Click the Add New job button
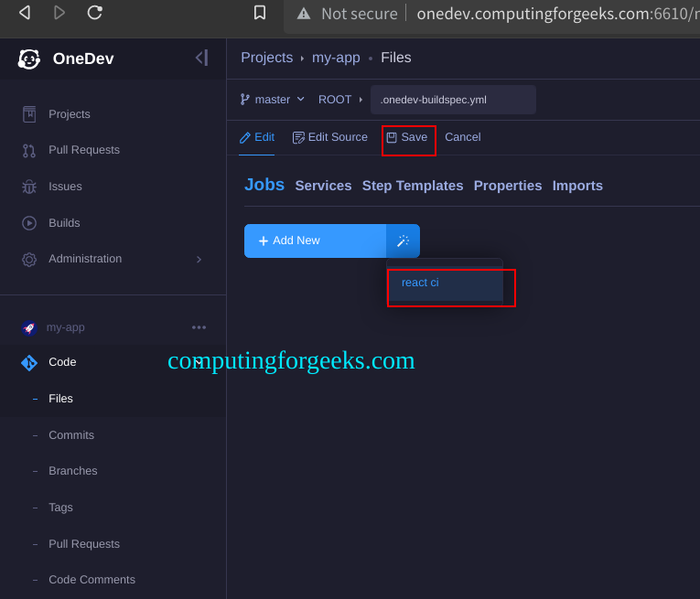 [315, 241]
